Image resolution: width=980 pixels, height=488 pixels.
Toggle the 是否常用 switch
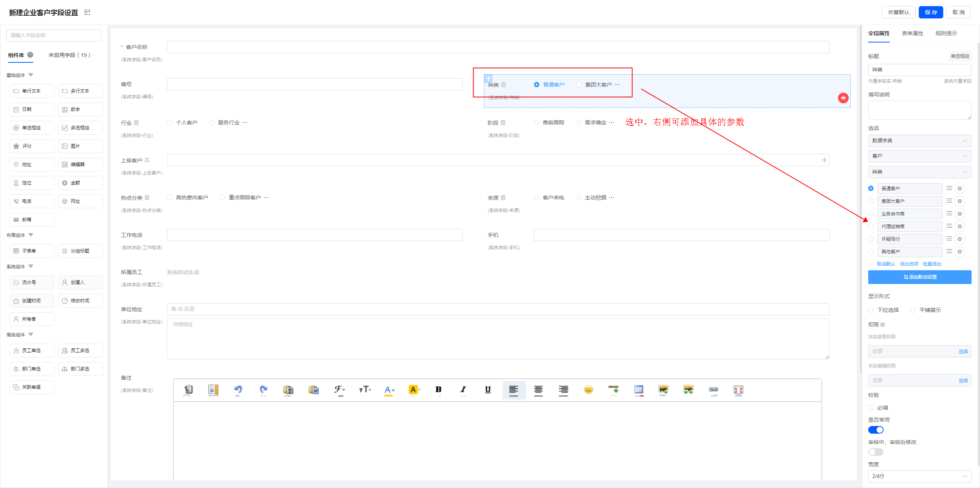[x=876, y=430]
